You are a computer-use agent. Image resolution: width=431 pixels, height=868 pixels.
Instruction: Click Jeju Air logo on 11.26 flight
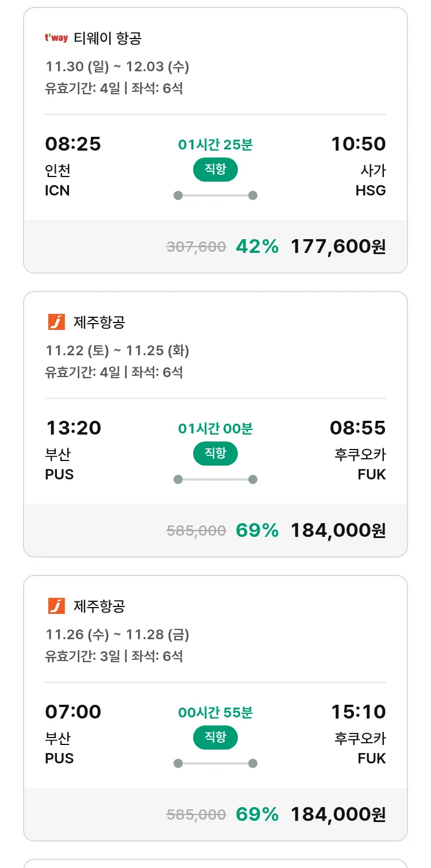tap(56, 606)
